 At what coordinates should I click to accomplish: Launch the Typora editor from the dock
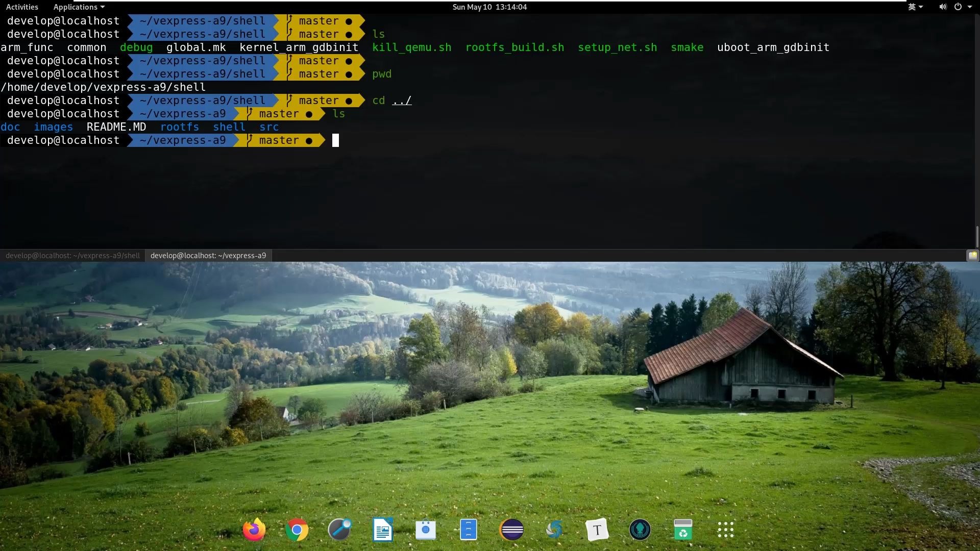coord(598,529)
